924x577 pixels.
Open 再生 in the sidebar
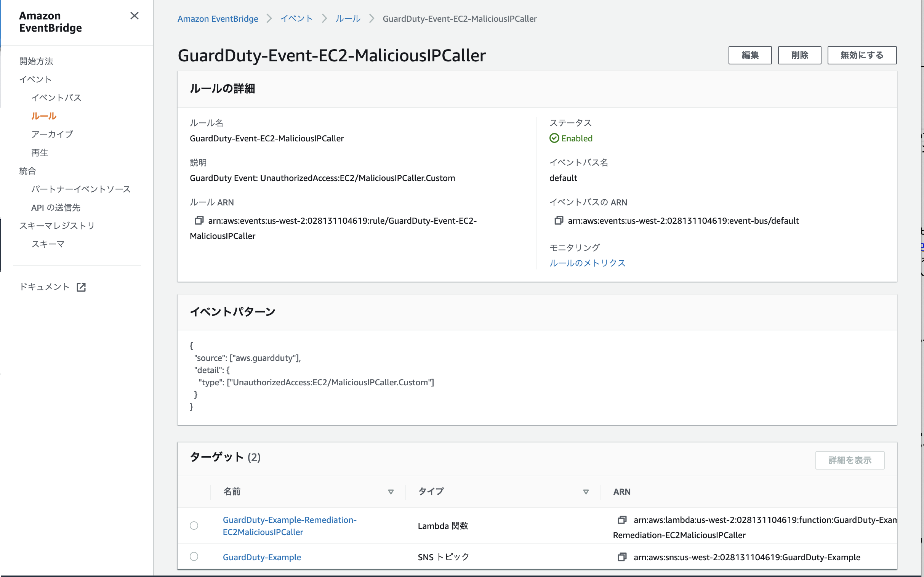tap(40, 153)
